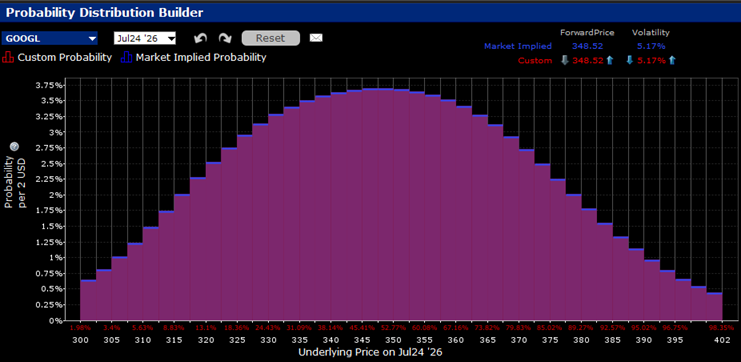Click the undo arrow icon
The width and height of the screenshot is (741, 362).
coord(201,38)
